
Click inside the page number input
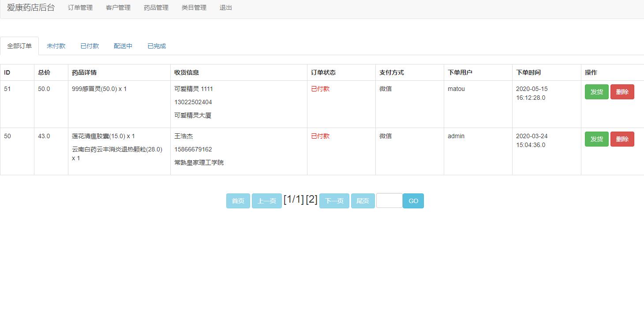(389, 200)
